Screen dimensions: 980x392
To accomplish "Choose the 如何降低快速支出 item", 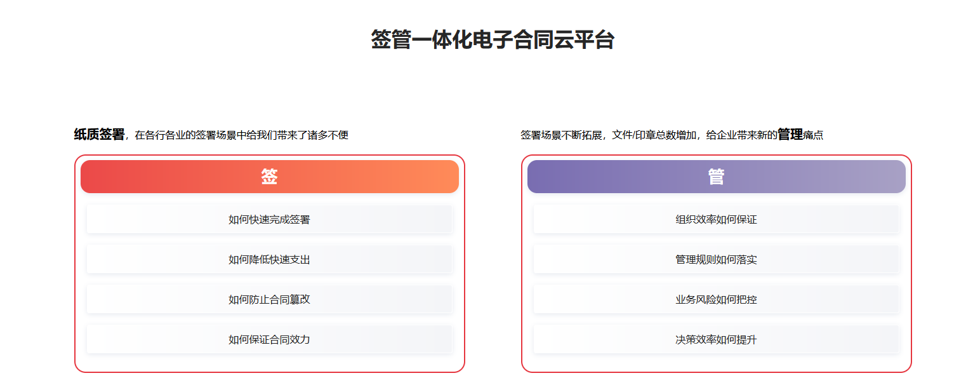I will click(270, 259).
